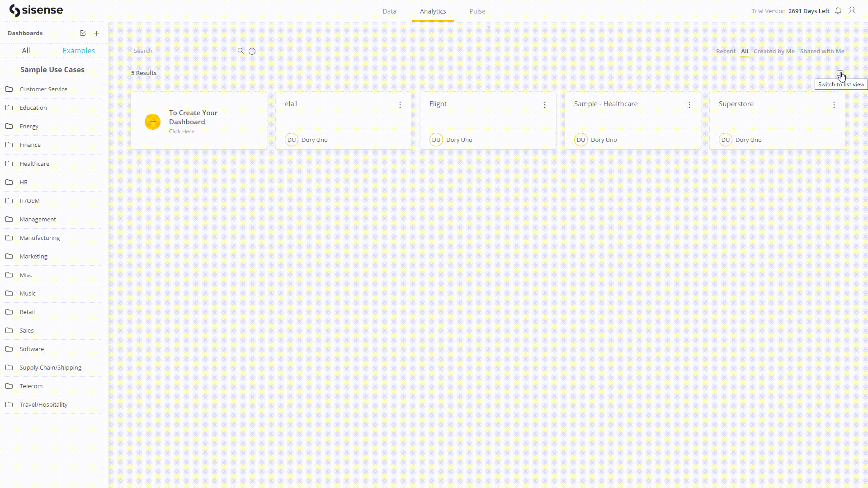Viewport: 868px width, 488px height.
Task: Click 'Dory Uno' on Superstore card
Action: [749, 140]
